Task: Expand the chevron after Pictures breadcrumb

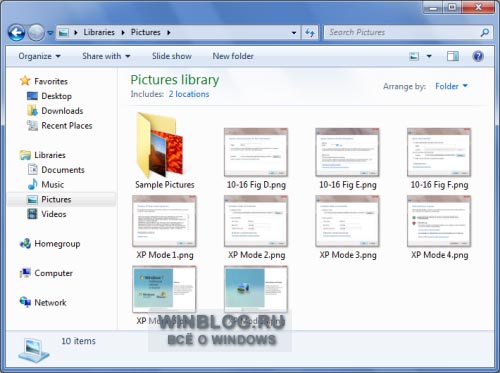Action: point(169,32)
